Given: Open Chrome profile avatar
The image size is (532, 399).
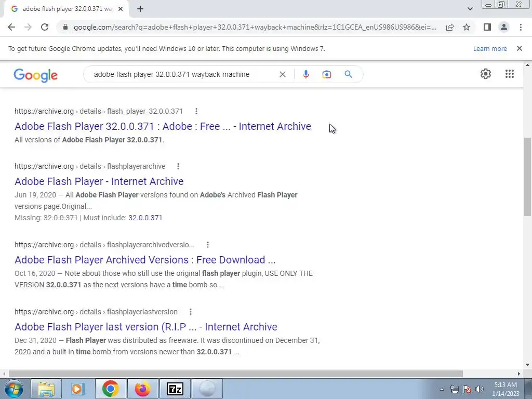Looking at the screenshot, I should tap(504, 27).
